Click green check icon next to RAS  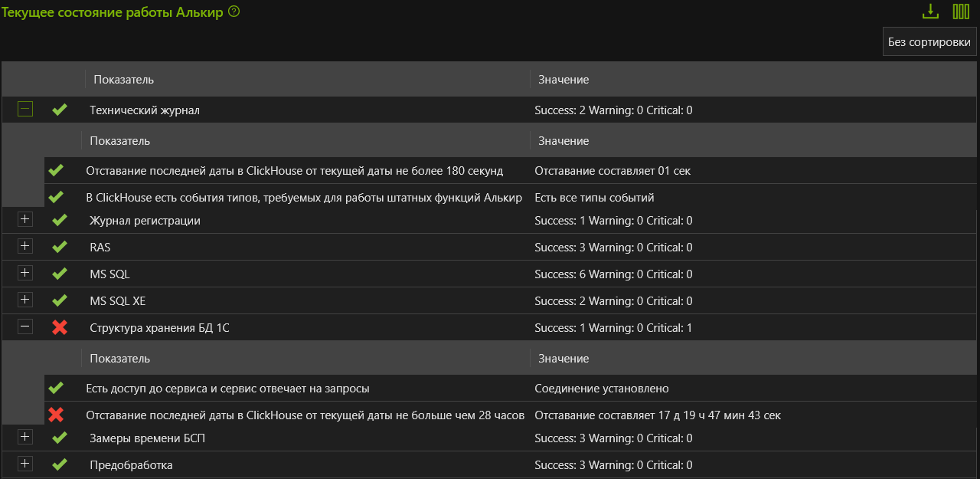pos(60,247)
